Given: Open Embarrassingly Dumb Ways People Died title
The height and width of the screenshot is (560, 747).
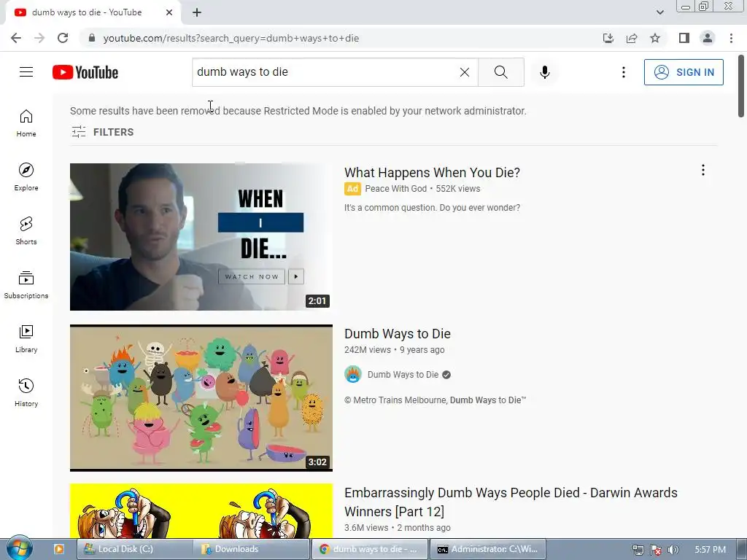Looking at the screenshot, I should (x=511, y=502).
